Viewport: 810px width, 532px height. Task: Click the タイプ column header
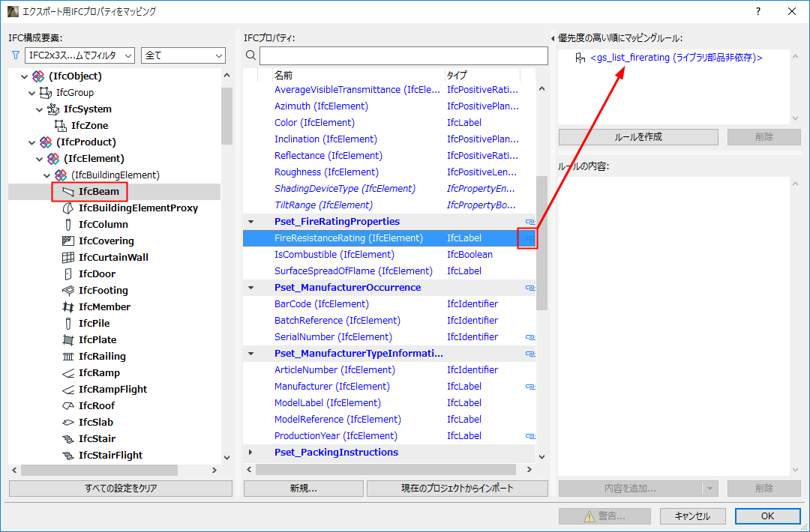click(482, 76)
